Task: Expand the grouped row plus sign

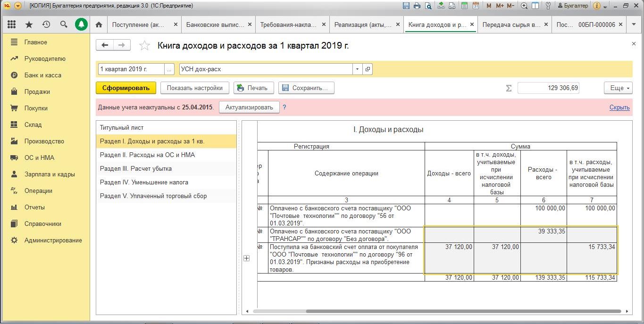Action: [246, 258]
